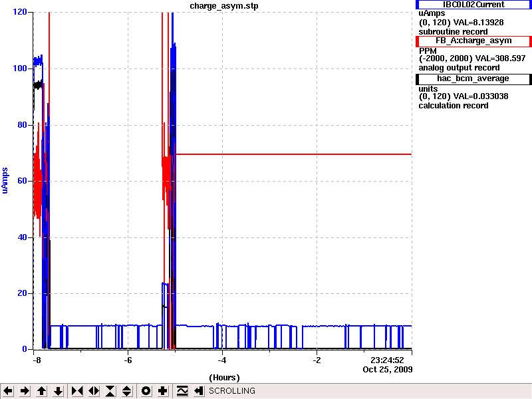Click the 23:24:52 timestamp
The width and height of the screenshot is (532, 399).
click(x=387, y=360)
